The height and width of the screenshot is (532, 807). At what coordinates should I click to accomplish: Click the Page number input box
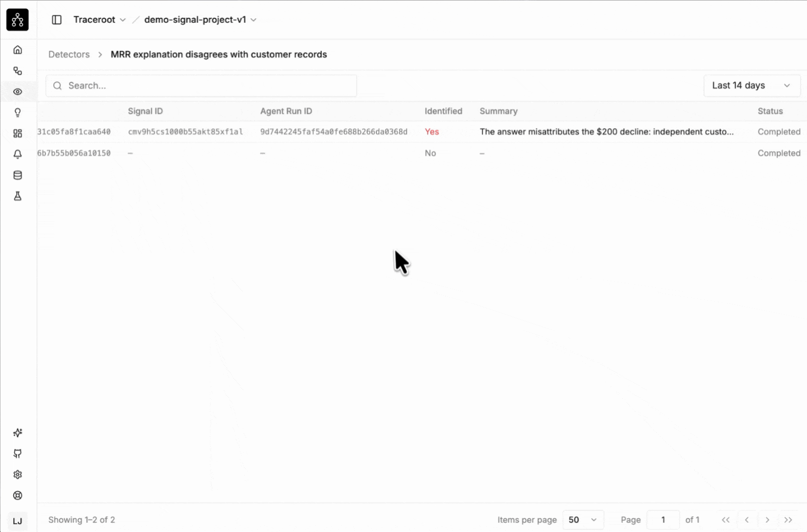click(x=663, y=520)
